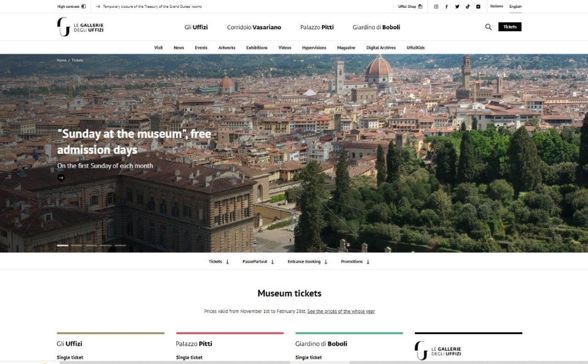Image resolution: width=588 pixels, height=364 pixels.
Task: Open the YouTube play icon
Action: tap(478, 6)
